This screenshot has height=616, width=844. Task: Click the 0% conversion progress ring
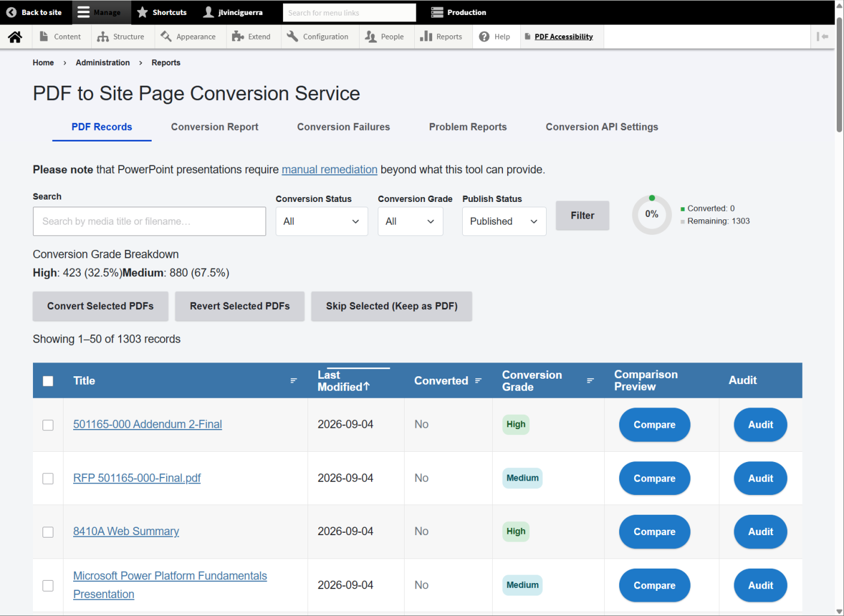[652, 215]
